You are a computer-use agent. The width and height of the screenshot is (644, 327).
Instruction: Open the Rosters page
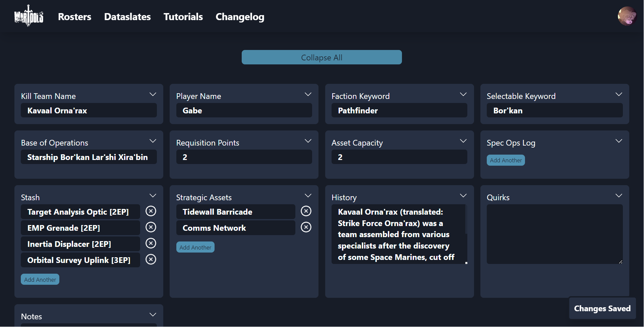click(x=74, y=17)
